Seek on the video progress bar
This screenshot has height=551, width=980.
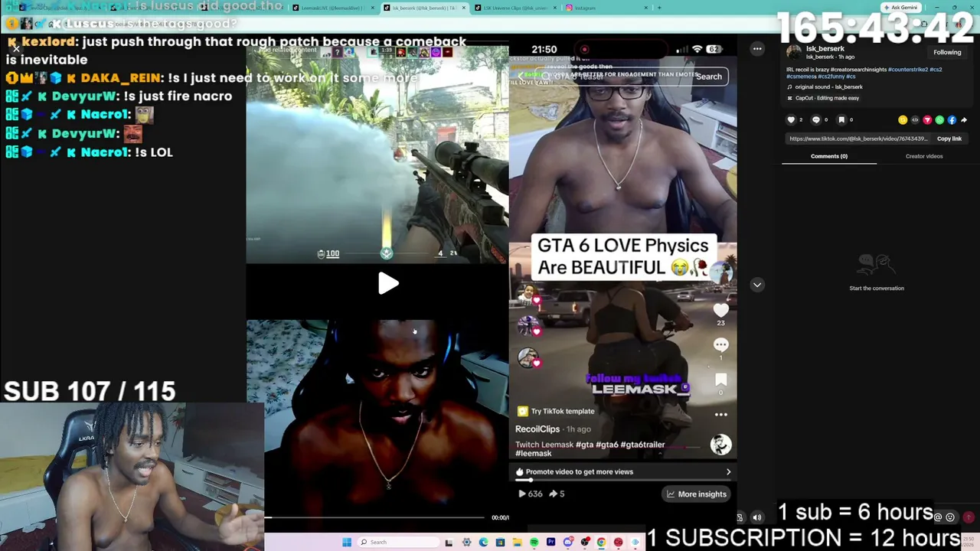375,517
